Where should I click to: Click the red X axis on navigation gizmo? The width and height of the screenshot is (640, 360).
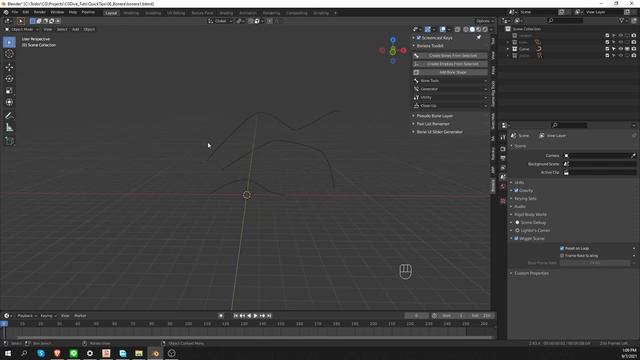click(403, 51)
